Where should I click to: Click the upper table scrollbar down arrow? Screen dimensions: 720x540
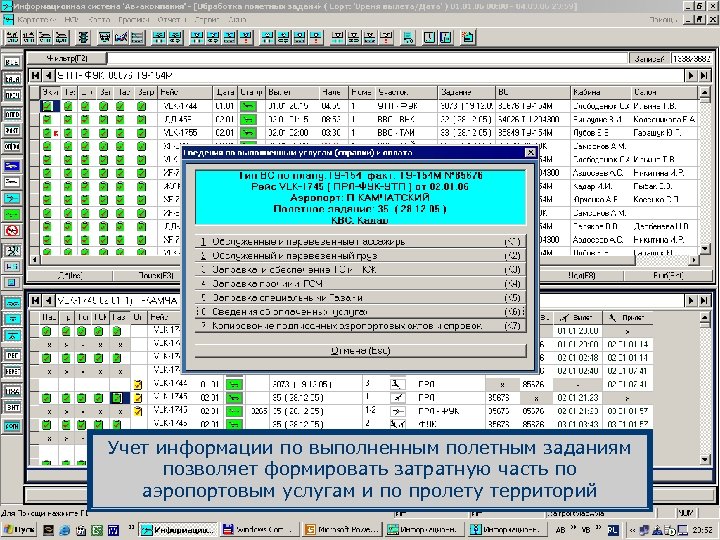pos(705,249)
